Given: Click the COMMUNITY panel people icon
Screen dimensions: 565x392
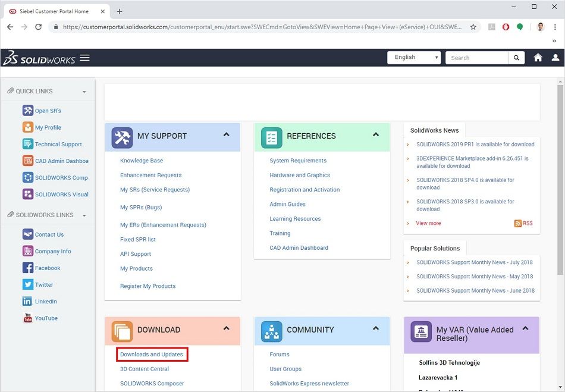Looking at the screenshot, I should click(272, 330).
